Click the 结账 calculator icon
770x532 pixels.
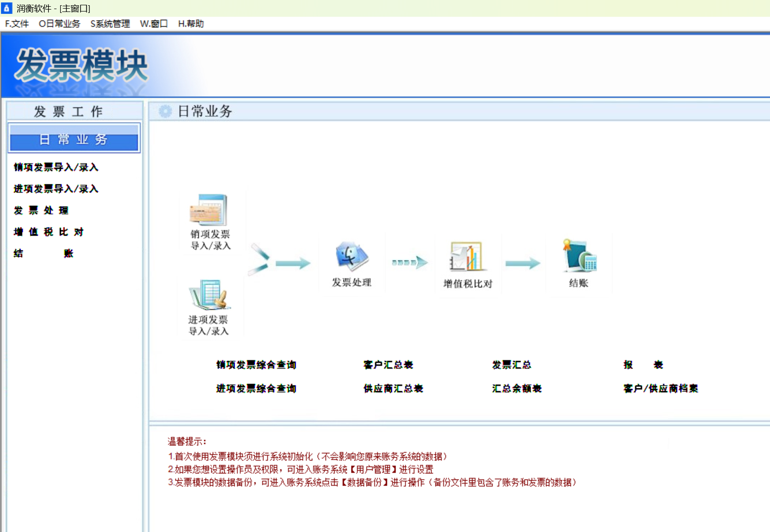[x=579, y=256]
